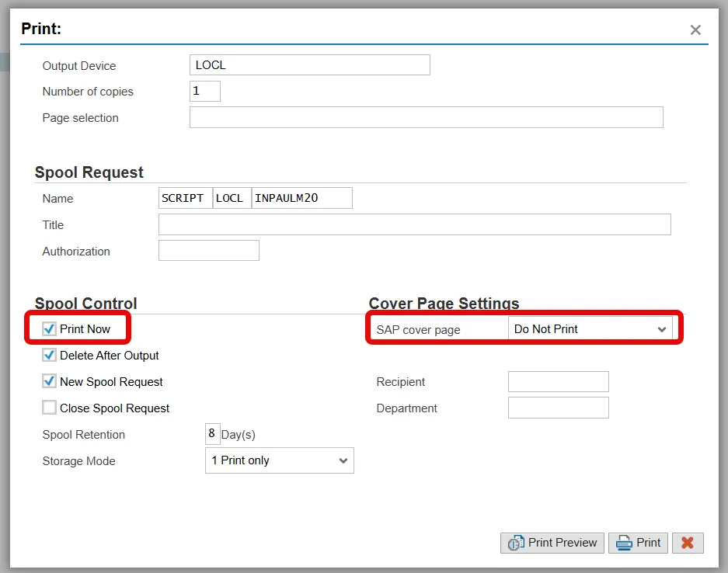Click the Print button with printer icon
Screen dimensions: 728x573
click(638, 543)
